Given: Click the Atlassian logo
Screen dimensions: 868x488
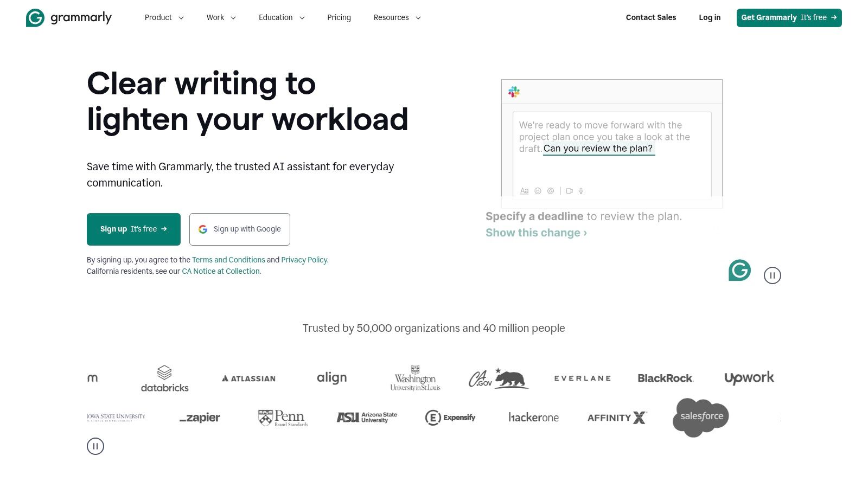Looking at the screenshot, I should coord(248,378).
